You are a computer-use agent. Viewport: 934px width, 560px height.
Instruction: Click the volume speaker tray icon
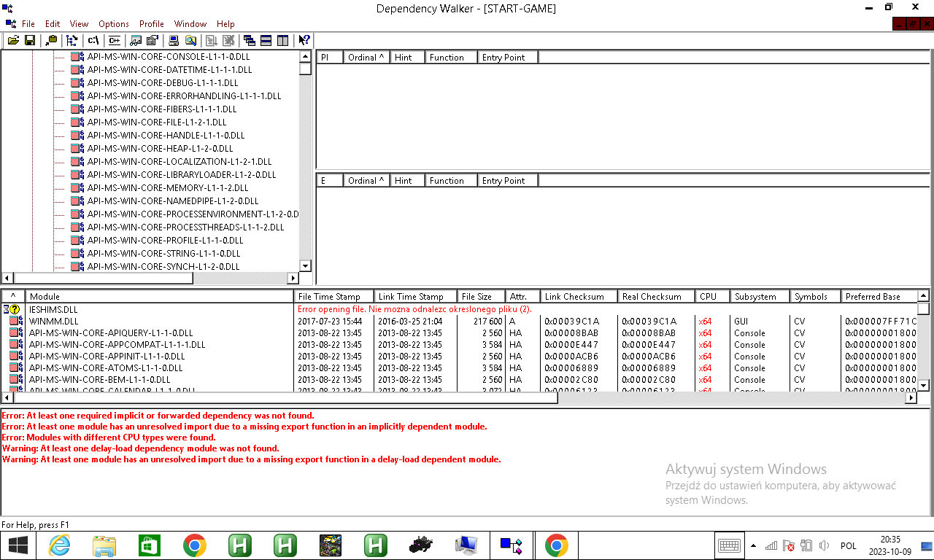[x=825, y=545]
